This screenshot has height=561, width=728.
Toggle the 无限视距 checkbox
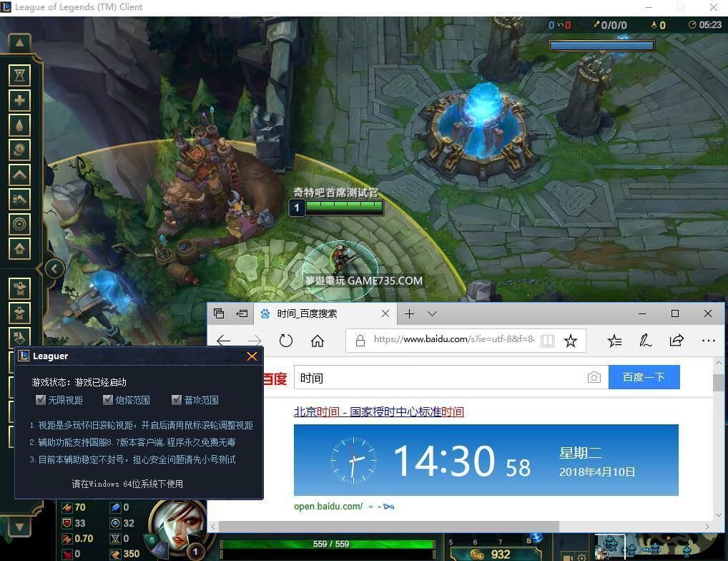[41, 399]
